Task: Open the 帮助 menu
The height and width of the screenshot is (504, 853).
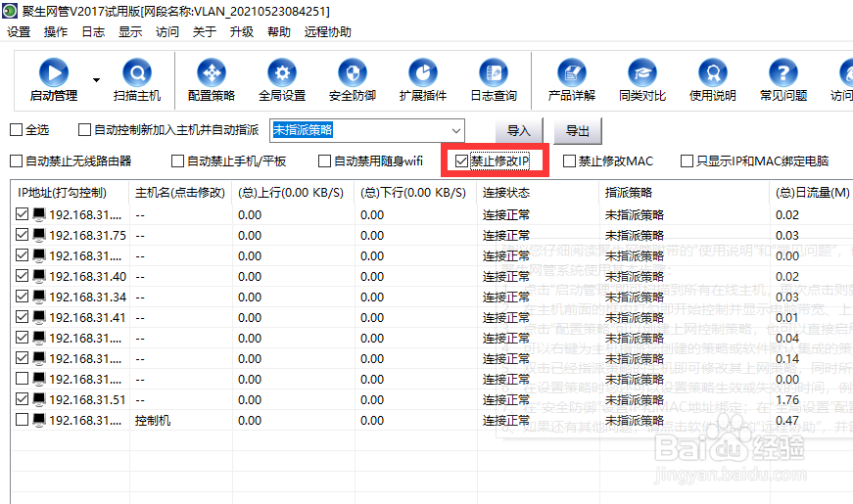Action: click(278, 32)
